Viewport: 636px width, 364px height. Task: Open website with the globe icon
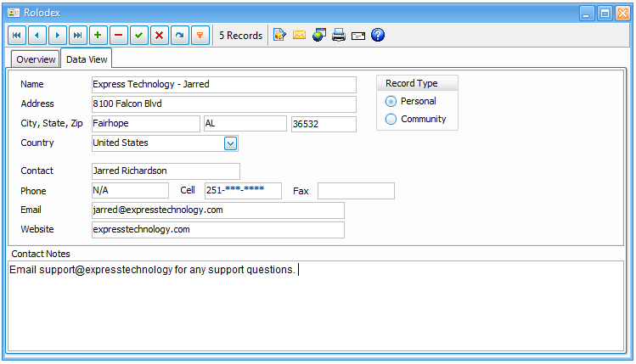point(319,36)
